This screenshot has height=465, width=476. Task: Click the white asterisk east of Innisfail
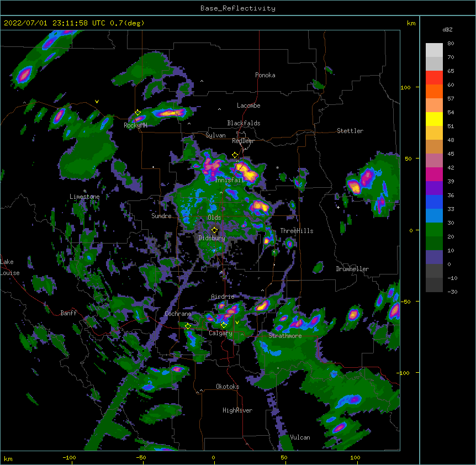277,168
